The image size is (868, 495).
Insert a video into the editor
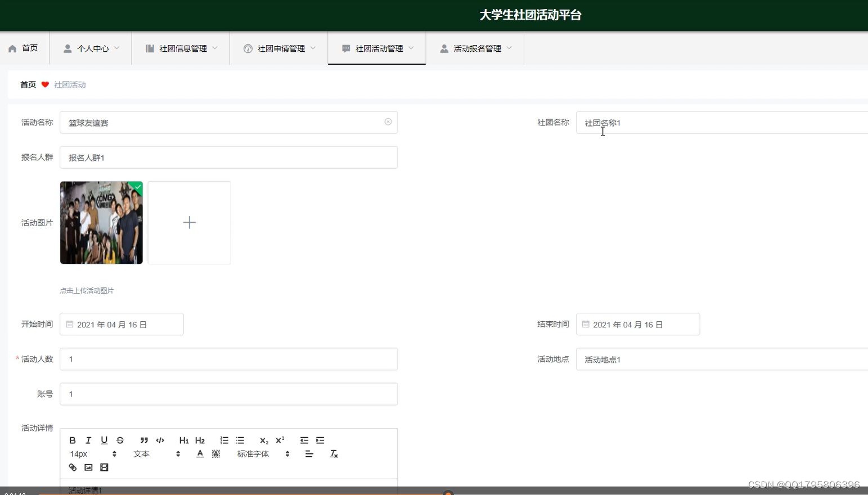pos(104,467)
